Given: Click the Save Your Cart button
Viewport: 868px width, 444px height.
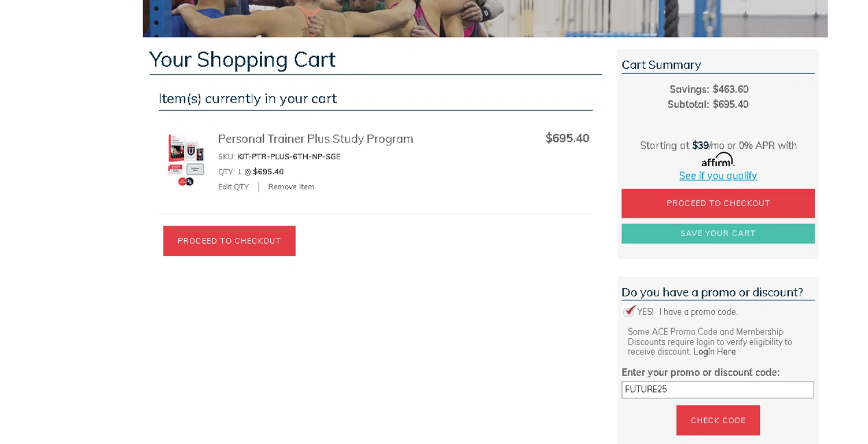Looking at the screenshot, I should tap(718, 233).
